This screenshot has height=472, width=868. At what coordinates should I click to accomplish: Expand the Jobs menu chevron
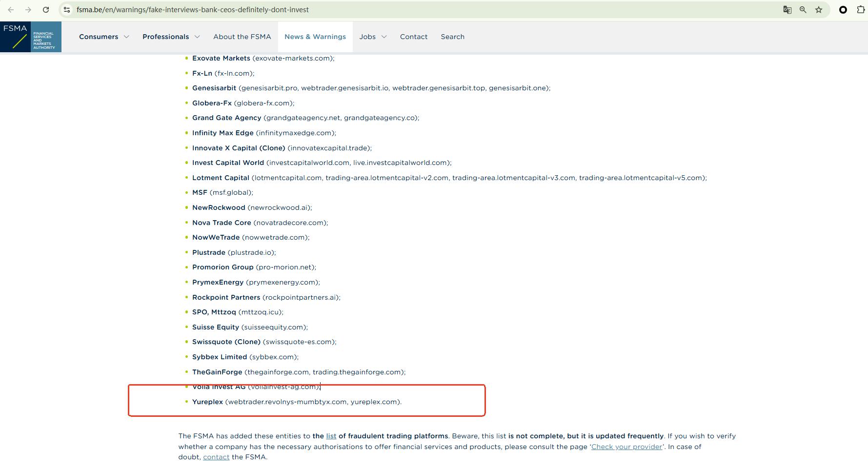[384, 37]
